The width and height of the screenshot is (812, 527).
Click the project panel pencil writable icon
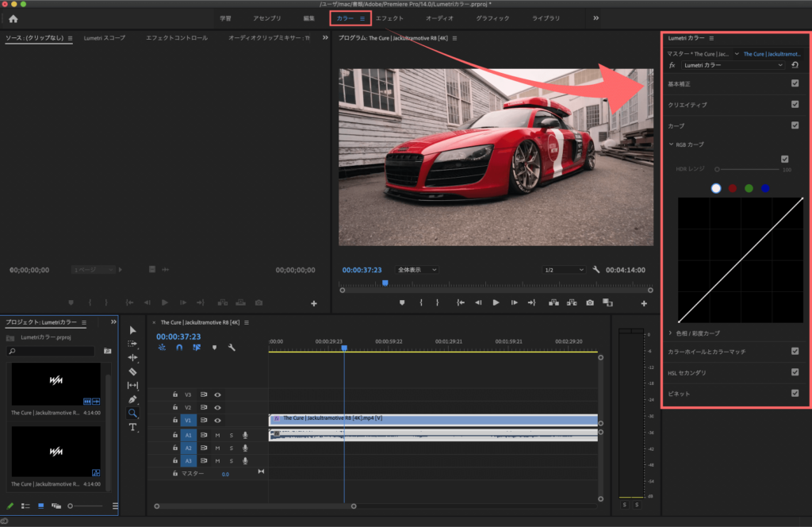click(10, 506)
